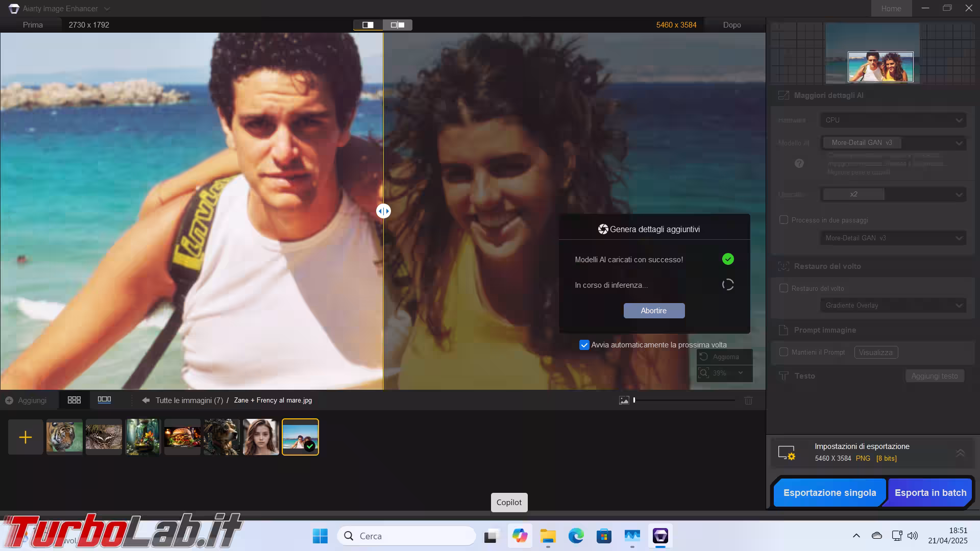980x551 pixels.
Task: Open the More-Detail GAN v3 model dropdown
Action: (893, 143)
